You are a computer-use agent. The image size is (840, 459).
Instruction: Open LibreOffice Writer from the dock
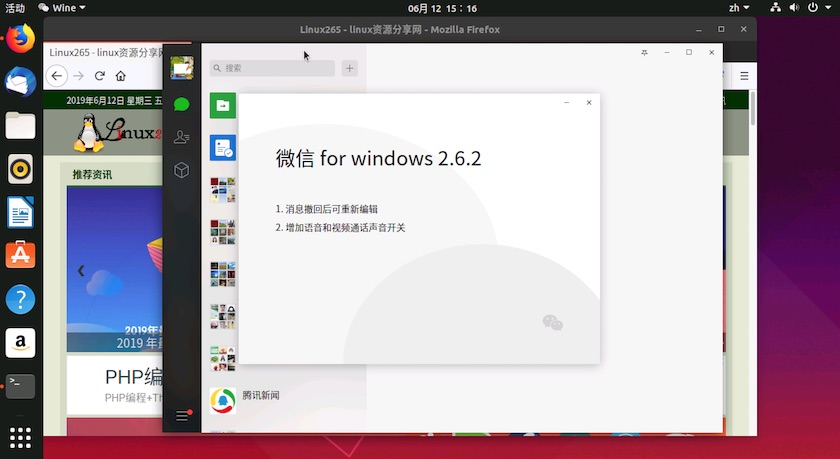click(x=20, y=213)
